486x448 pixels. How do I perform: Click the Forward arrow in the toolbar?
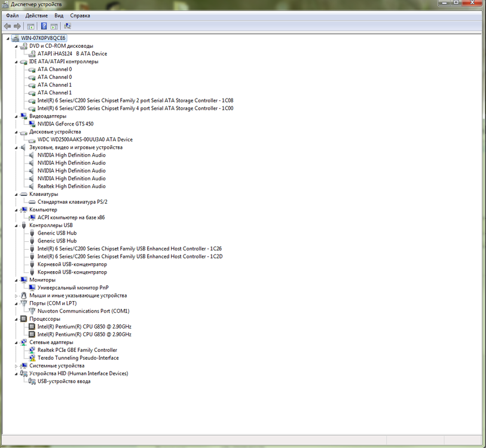coord(17,26)
